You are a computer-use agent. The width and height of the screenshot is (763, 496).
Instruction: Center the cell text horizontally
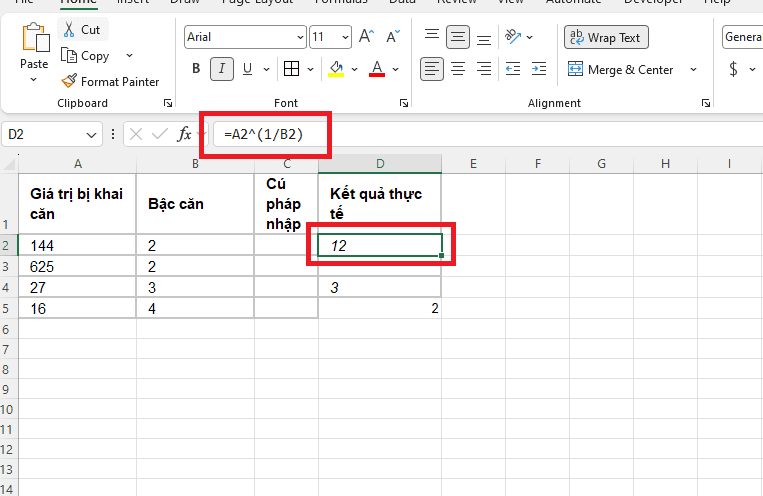coord(458,69)
